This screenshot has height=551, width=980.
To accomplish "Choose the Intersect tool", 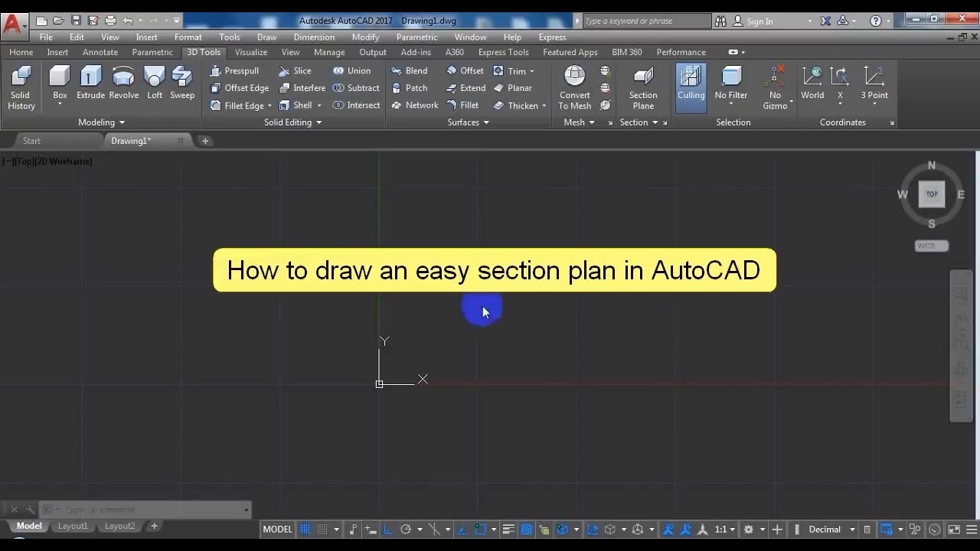I will pos(356,106).
